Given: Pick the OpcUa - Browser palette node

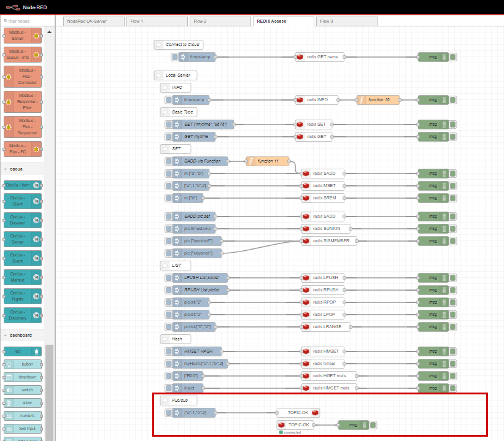Looking at the screenshot, I should tap(23, 220).
